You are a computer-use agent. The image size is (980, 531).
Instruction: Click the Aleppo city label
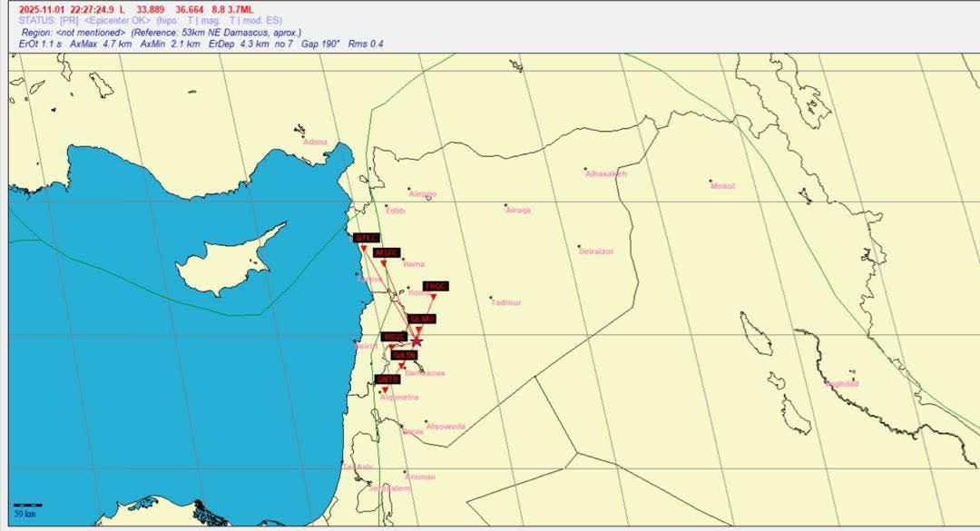(423, 194)
